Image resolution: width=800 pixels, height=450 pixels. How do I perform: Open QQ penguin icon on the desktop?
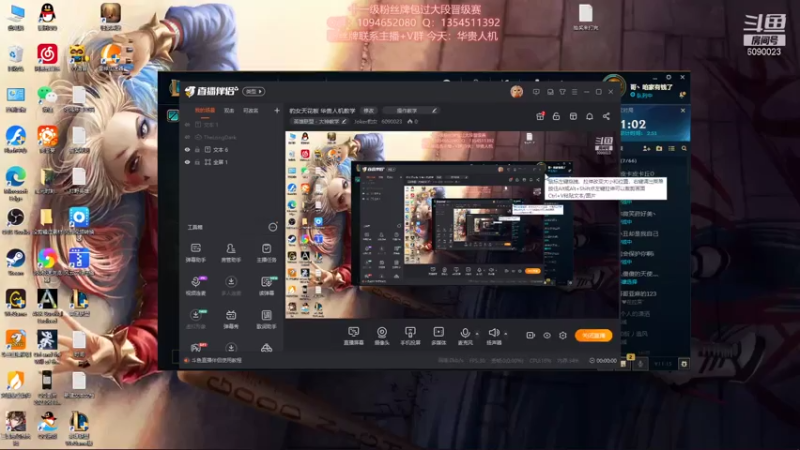coord(47,16)
